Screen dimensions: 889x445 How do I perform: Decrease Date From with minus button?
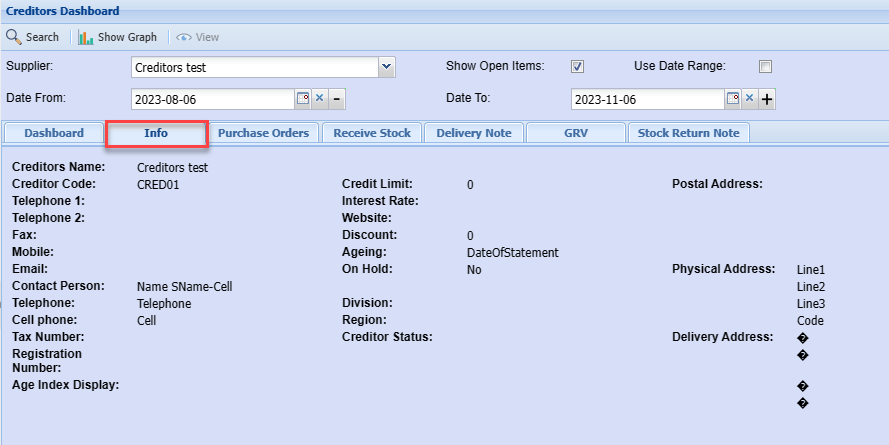pos(337,99)
